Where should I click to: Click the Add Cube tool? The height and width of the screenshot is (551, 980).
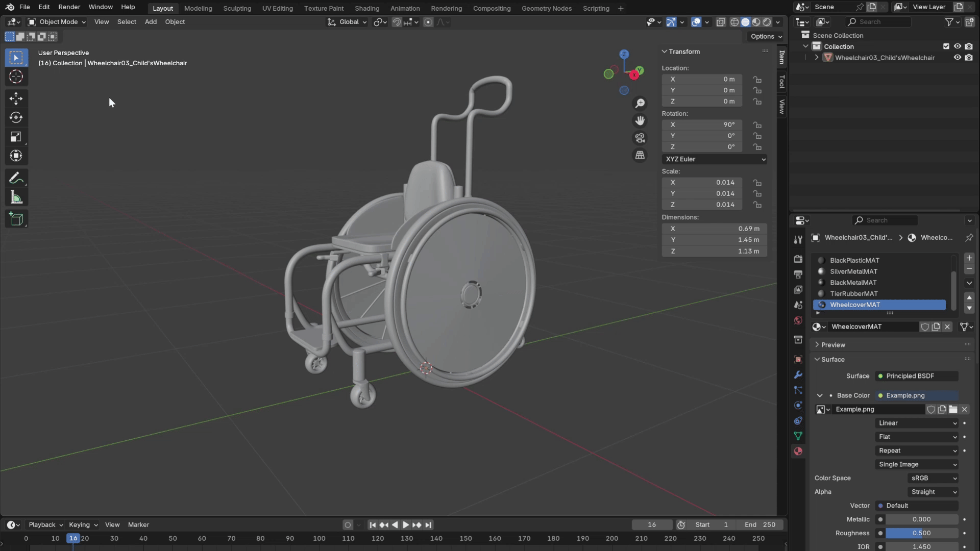coord(16,219)
